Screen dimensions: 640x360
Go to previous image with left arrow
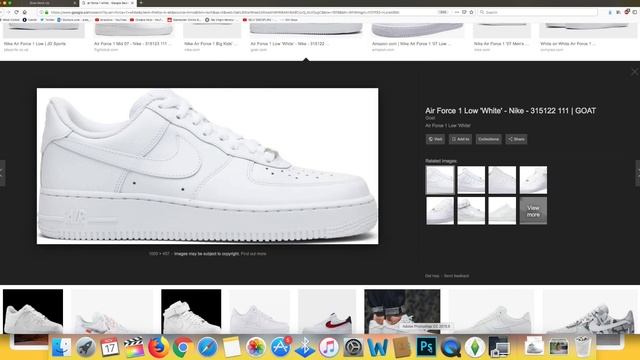click(x=2, y=173)
